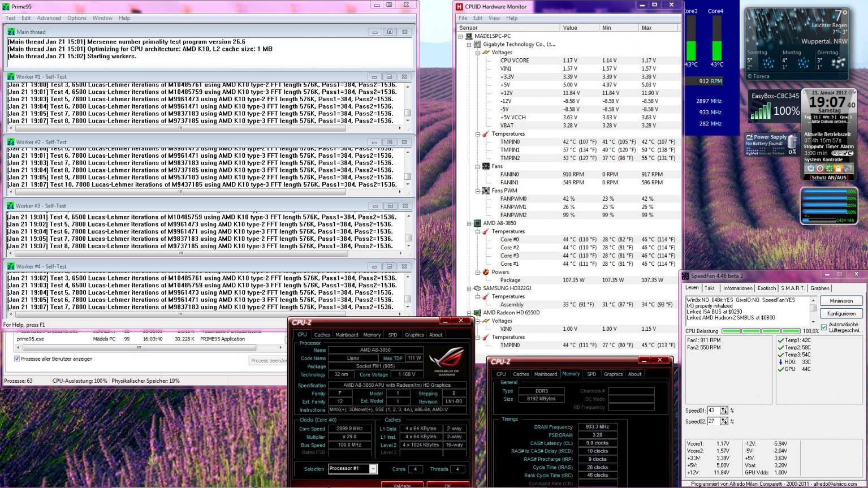This screenshot has width=868, height=488.
Task: Click the WiFi signal bars in EasyBox gadget
Action: pos(761,111)
